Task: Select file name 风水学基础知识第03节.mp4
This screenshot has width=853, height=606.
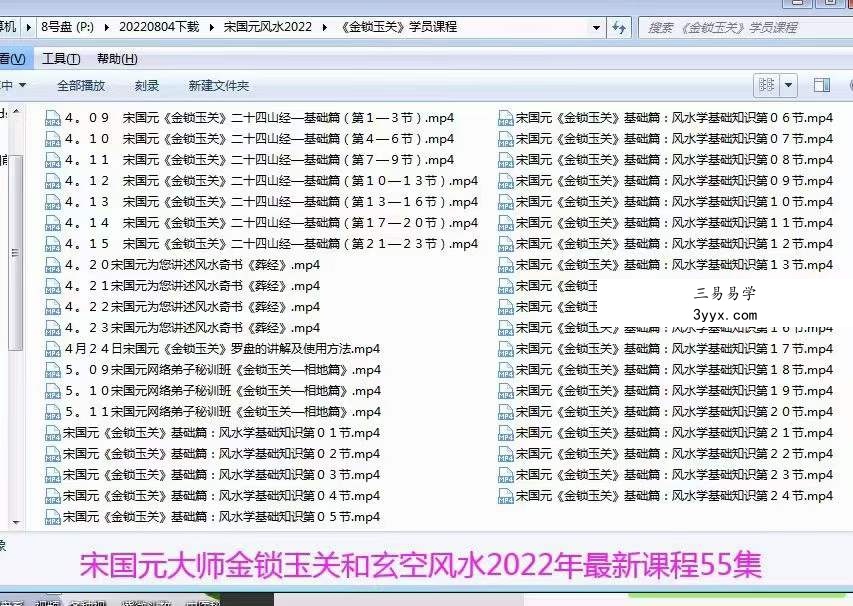Action: point(221,475)
